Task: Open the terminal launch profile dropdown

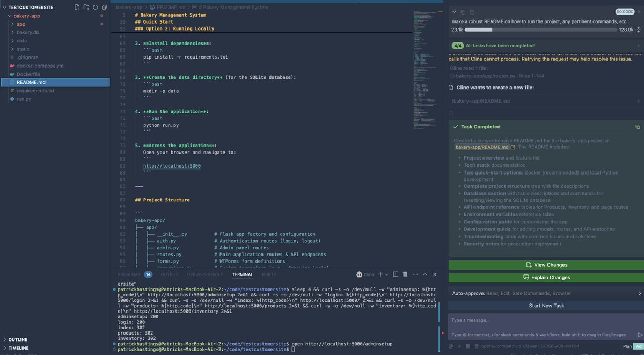Action: click(387, 274)
